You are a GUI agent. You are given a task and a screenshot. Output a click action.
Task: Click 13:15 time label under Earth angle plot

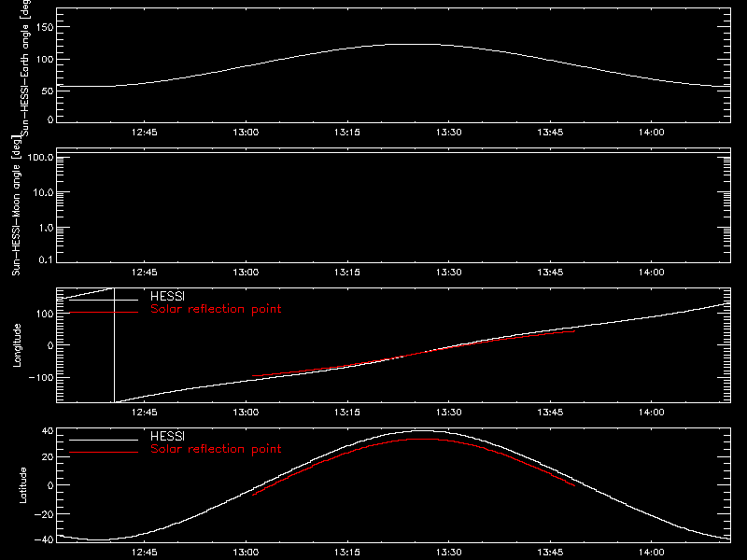[347, 132]
